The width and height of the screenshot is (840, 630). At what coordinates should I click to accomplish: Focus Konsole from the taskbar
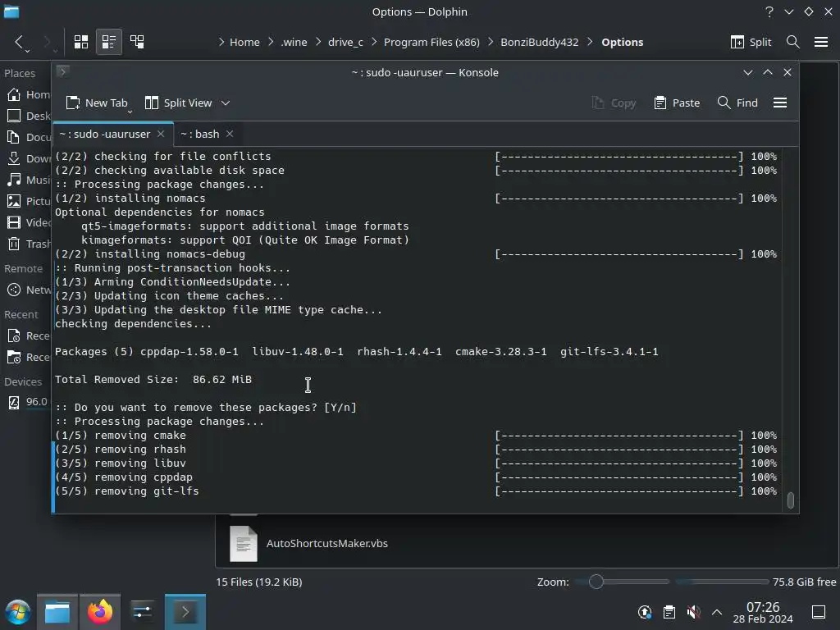185,612
